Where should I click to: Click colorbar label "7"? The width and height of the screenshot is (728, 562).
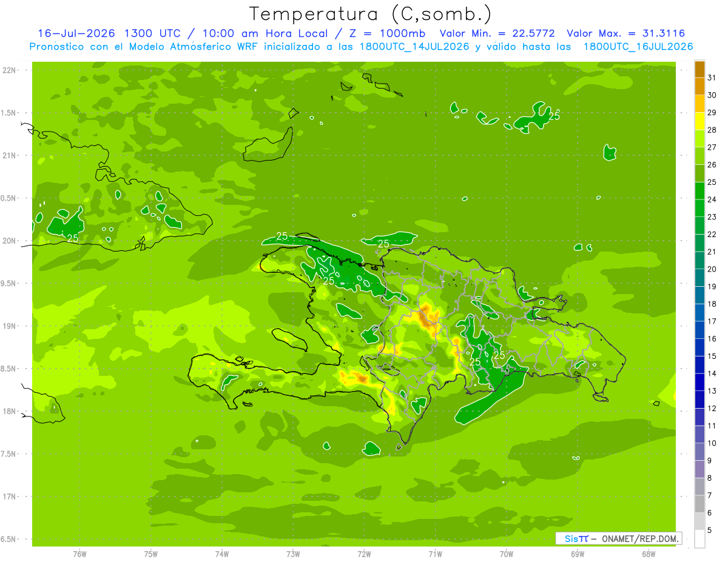(710, 495)
